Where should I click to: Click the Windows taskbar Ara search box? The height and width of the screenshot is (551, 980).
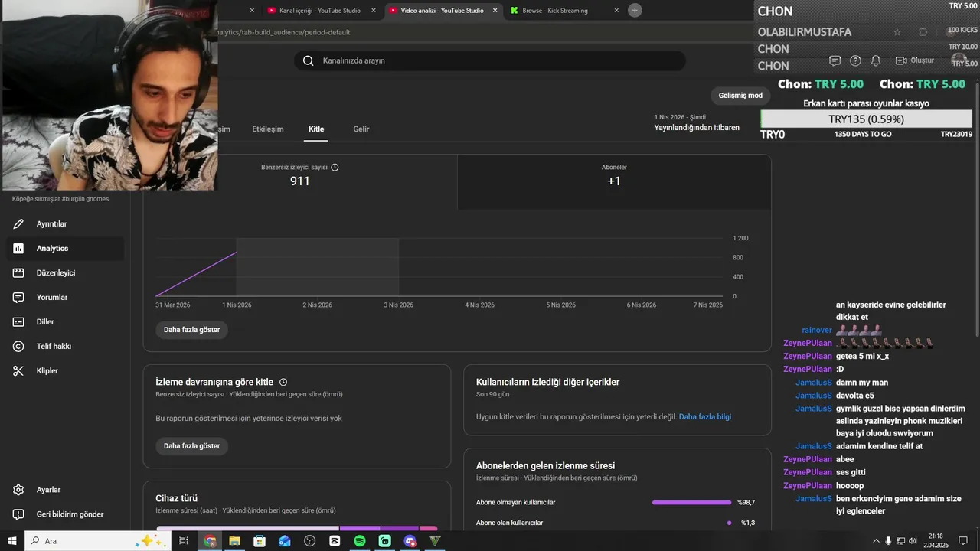[x=97, y=541]
